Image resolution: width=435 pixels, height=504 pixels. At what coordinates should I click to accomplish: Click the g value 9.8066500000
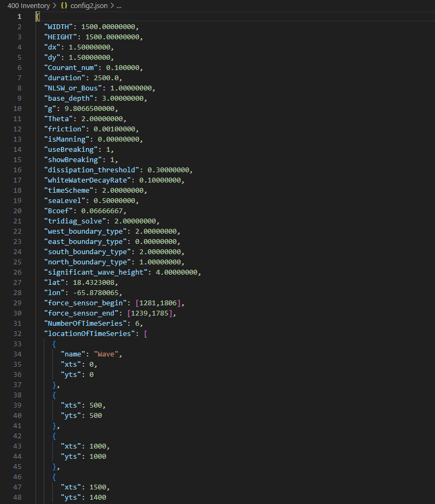[89, 109]
